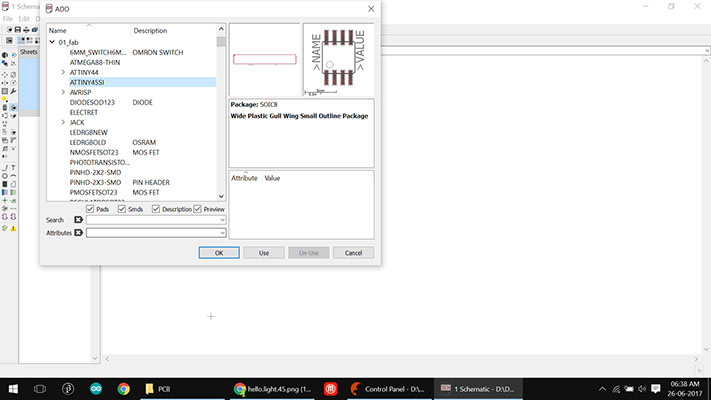Screen dimensions: 711x400
Task: Select the Mirror tool
Action: point(5,83)
